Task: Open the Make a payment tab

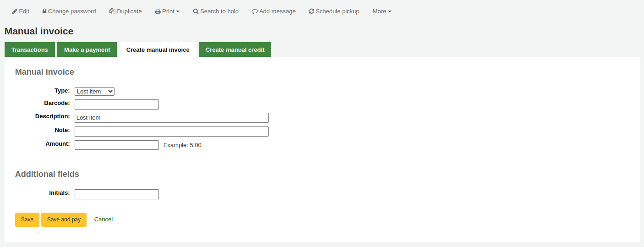Action: (x=87, y=49)
